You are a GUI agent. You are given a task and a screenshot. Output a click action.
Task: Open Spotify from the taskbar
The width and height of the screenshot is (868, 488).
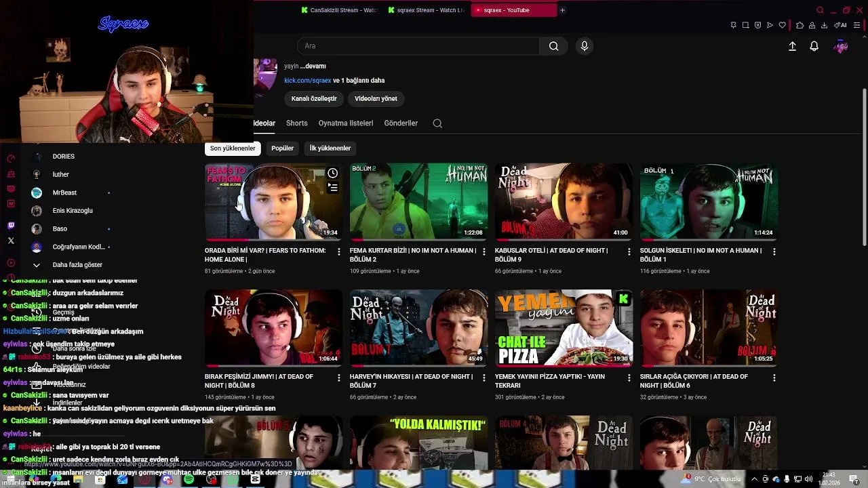click(189, 480)
